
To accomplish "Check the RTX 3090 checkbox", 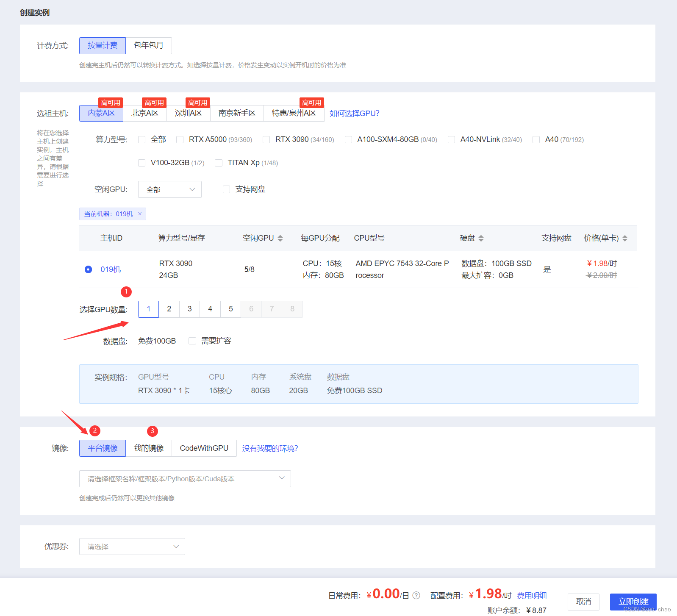I will click(x=266, y=140).
